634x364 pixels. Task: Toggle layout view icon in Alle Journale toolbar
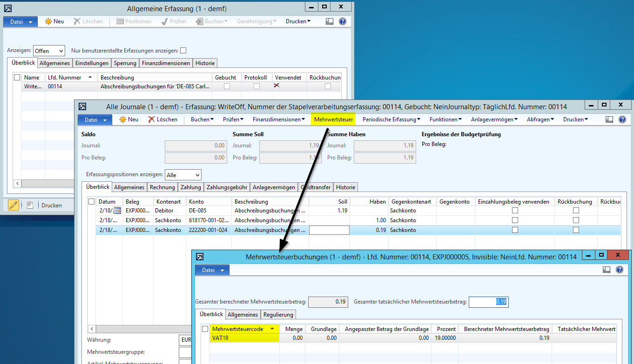pyautogui.click(x=609, y=119)
